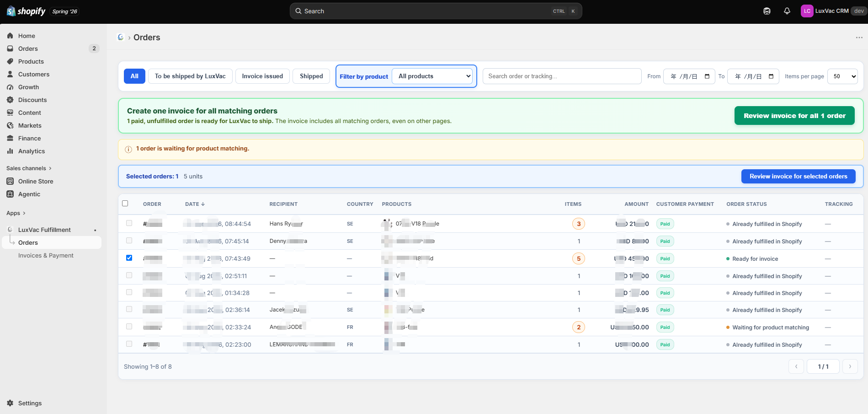The image size is (868, 414).
Task: Select the Shipped filter tab
Action: (311, 76)
